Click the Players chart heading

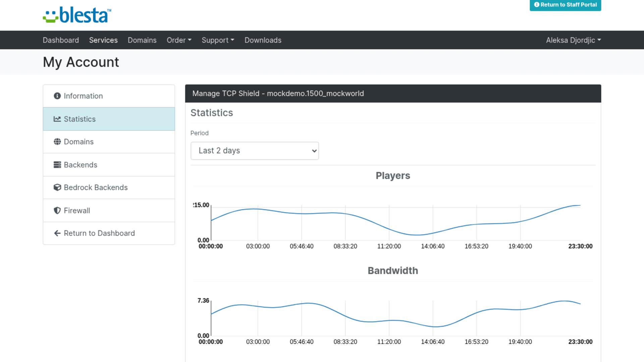(393, 176)
